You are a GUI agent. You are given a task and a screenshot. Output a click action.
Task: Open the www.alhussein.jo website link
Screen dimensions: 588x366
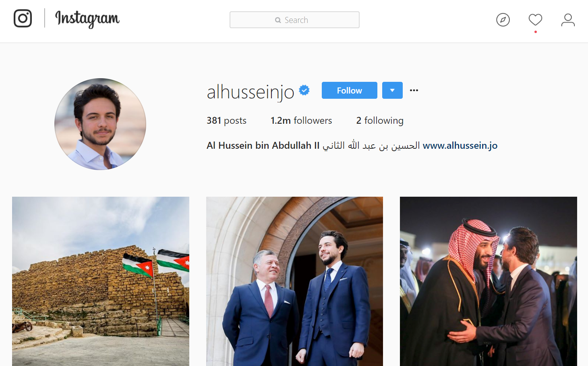click(460, 146)
